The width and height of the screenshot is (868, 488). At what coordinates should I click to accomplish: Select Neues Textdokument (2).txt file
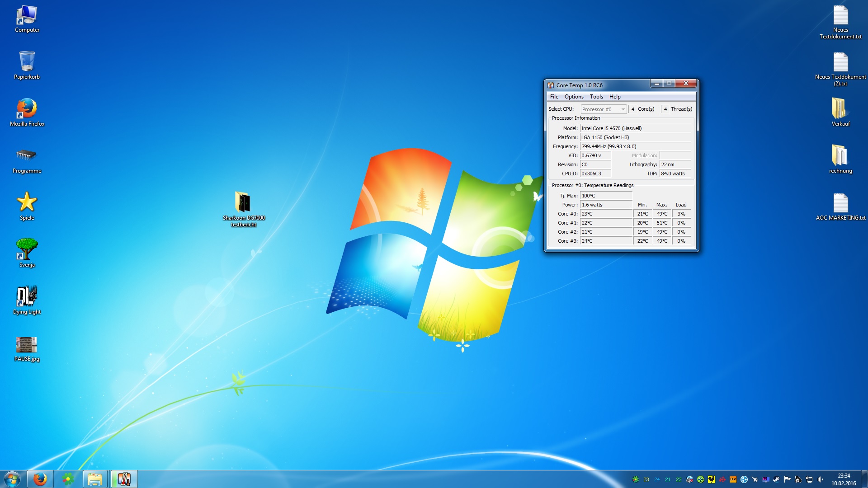(x=840, y=69)
